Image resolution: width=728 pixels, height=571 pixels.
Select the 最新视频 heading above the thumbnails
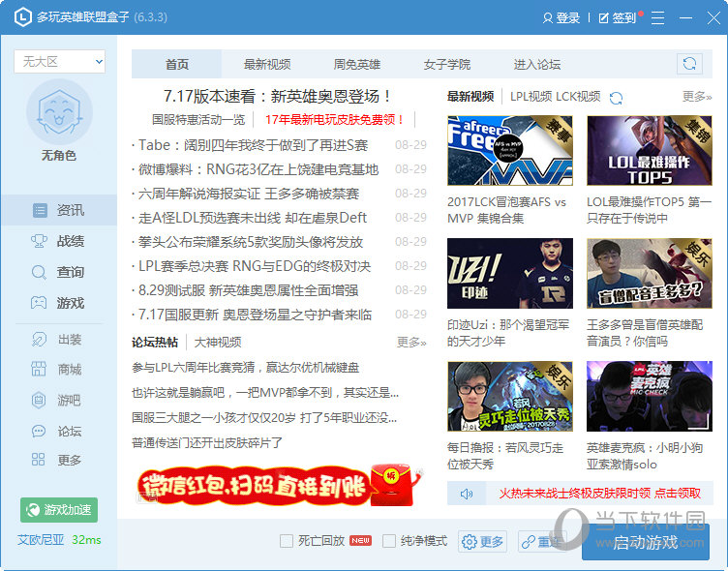[x=470, y=97]
